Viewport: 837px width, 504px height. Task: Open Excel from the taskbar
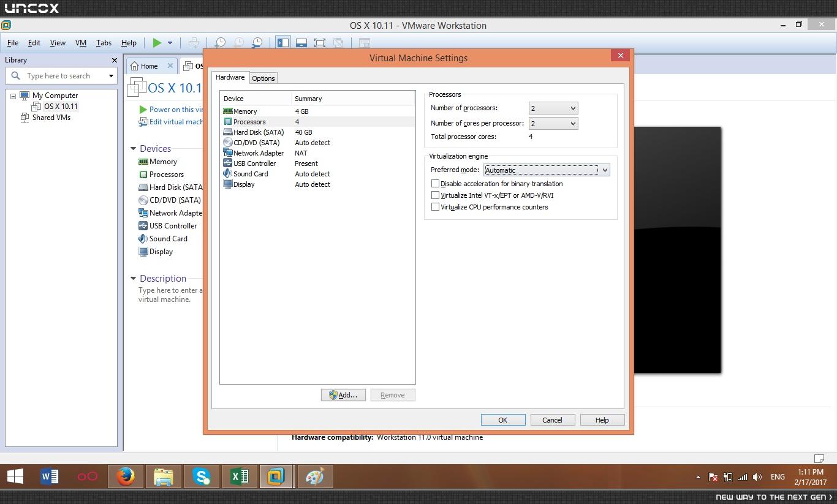coord(240,476)
